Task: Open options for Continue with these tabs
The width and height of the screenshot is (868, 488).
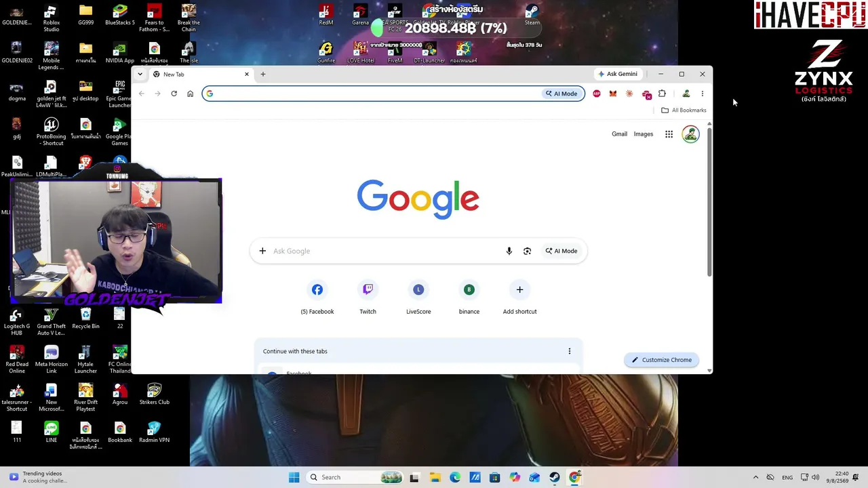Action: (x=570, y=351)
